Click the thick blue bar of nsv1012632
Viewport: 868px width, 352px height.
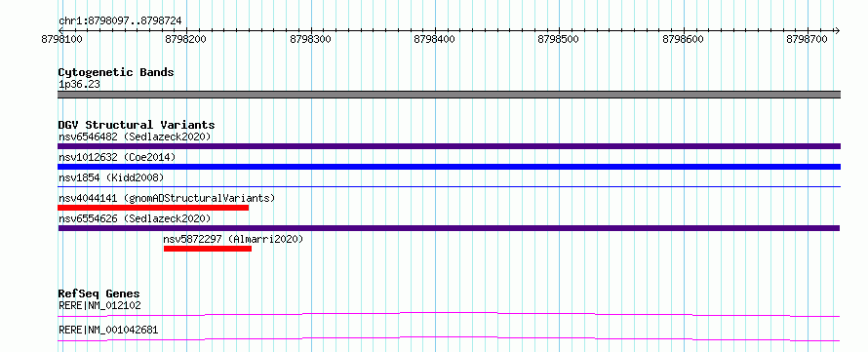[x=449, y=167]
